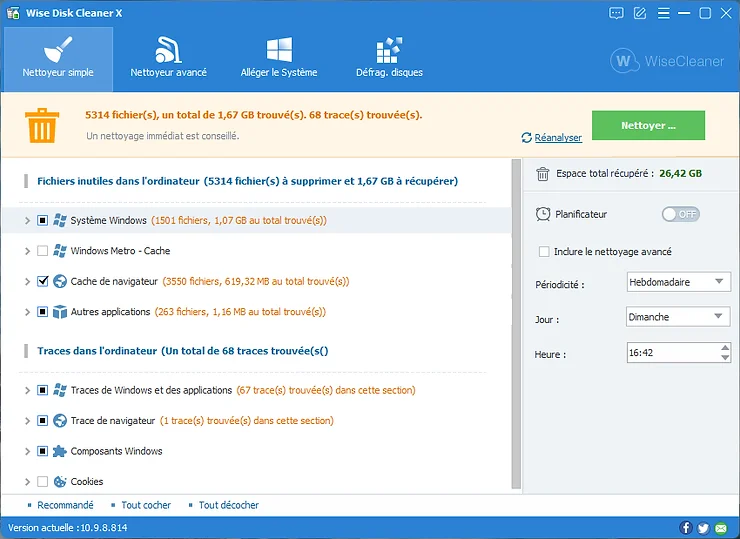Image resolution: width=740 pixels, height=539 pixels.
Task: Click the green Nettoyer button
Action: click(x=648, y=126)
